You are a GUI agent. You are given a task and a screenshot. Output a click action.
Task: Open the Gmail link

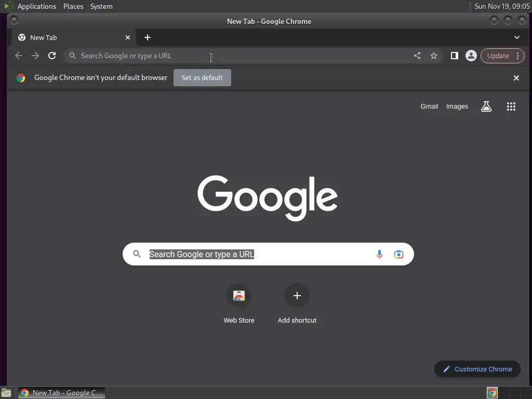(429, 106)
